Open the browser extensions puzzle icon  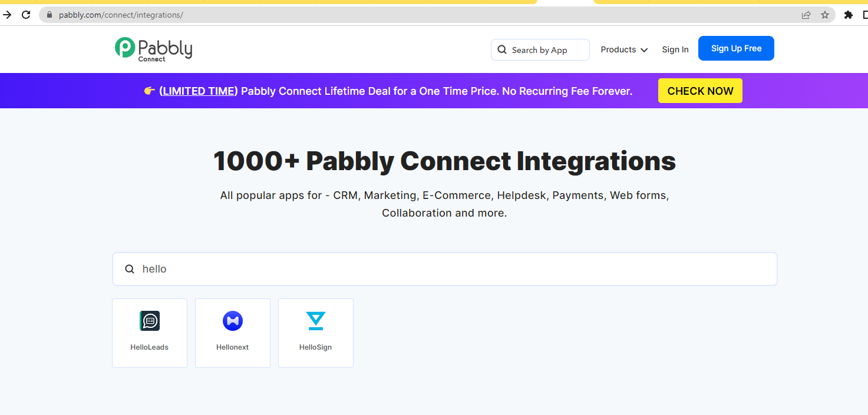point(849,15)
